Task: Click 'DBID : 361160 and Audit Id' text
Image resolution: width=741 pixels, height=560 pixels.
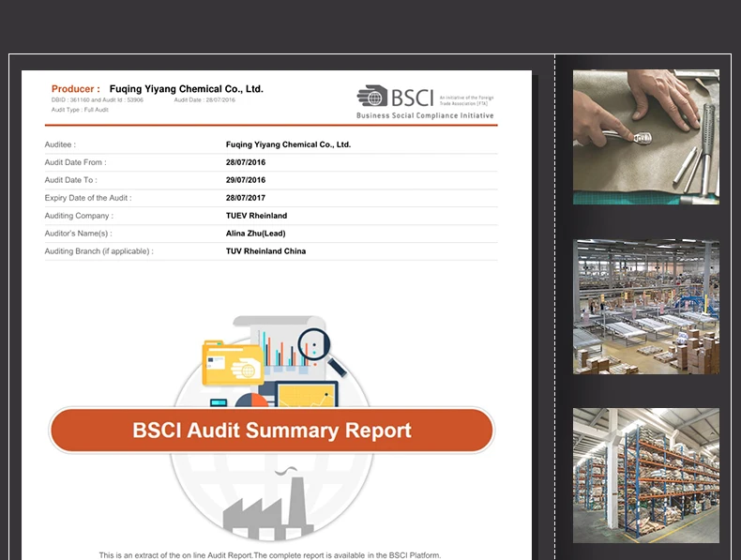Action: tap(98, 99)
